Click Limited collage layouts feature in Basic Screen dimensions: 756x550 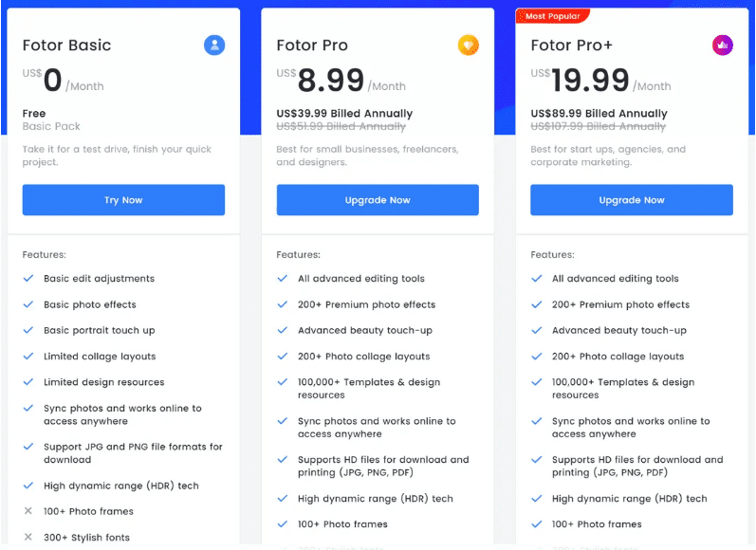coord(100,357)
